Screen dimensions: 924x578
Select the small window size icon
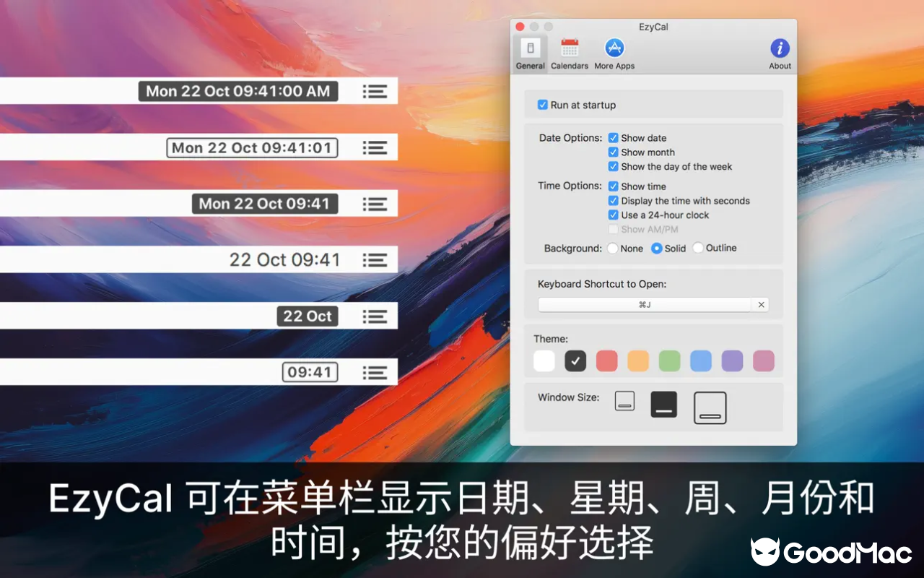(625, 401)
